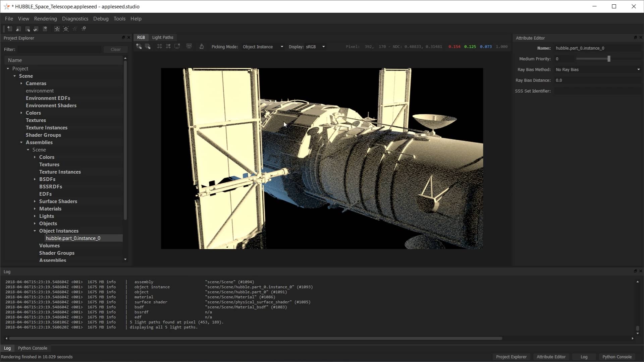Image resolution: width=644 pixels, height=362 pixels.
Task: Click the Name field in Attribute Editor
Action: pyautogui.click(x=598, y=48)
